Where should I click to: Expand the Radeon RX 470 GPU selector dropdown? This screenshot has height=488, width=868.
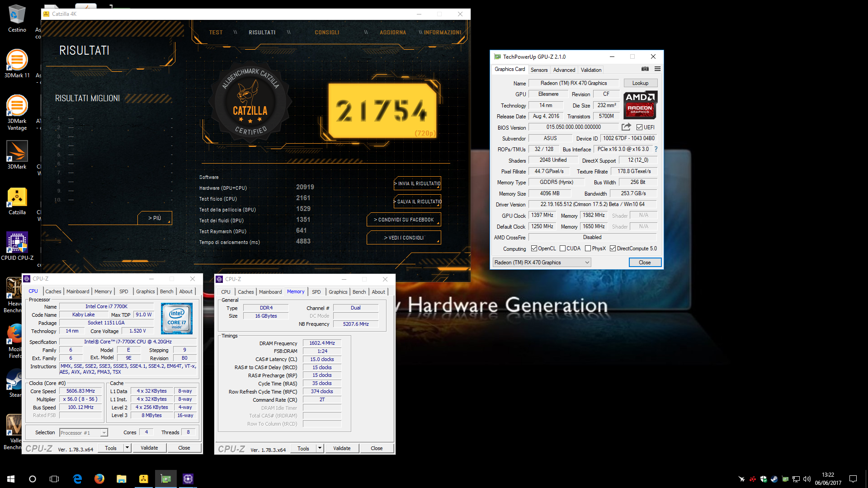click(x=542, y=263)
